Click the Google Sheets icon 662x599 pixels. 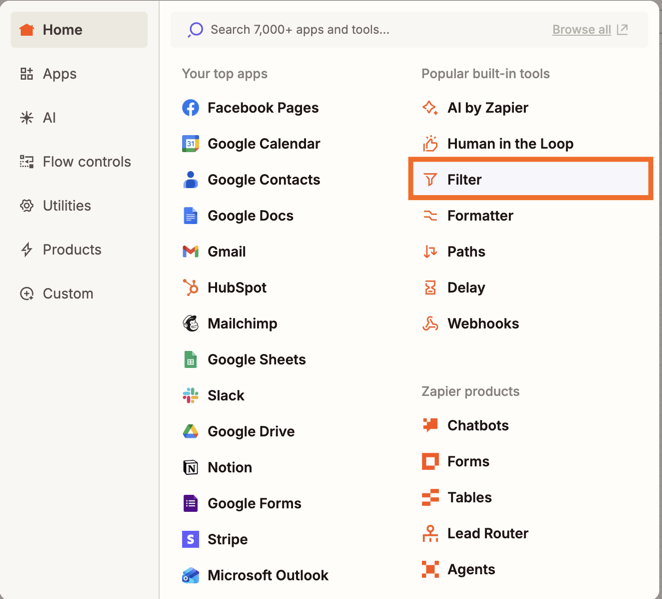[x=190, y=359]
